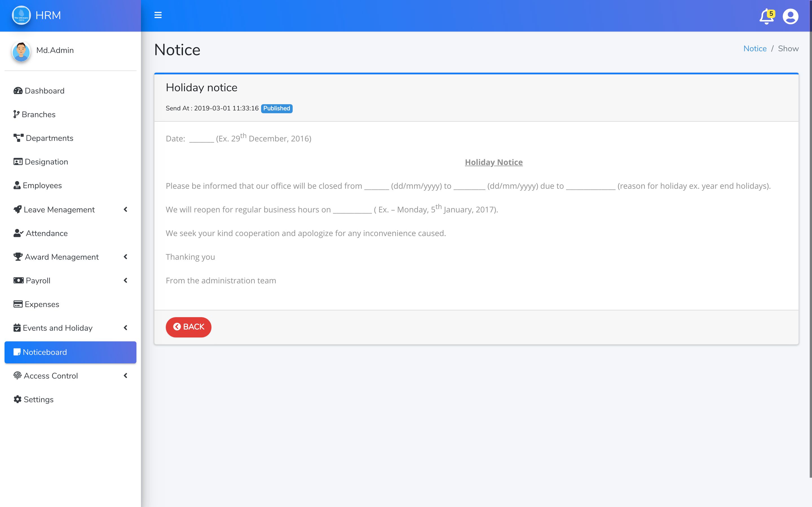812x507 pixels.
Task: Toggle the hamburger sidebar menu
Action: tap(158, 15)
